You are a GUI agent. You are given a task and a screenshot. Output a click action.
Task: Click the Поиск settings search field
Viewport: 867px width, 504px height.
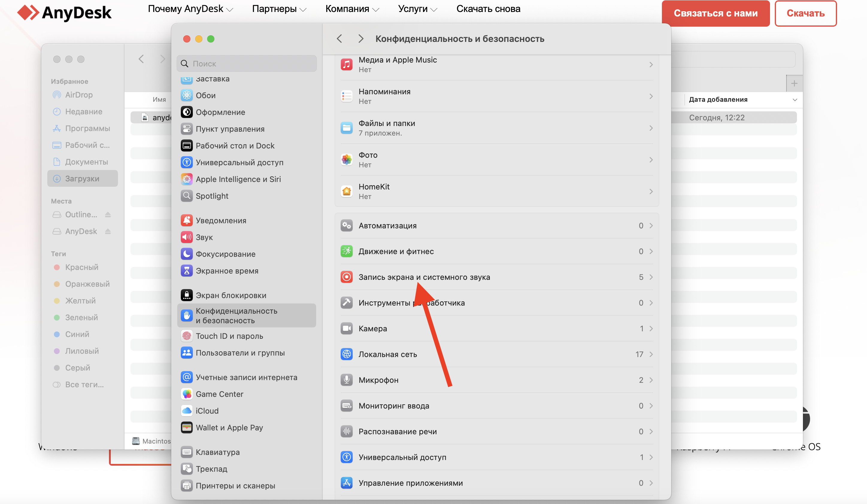(246, 64)
